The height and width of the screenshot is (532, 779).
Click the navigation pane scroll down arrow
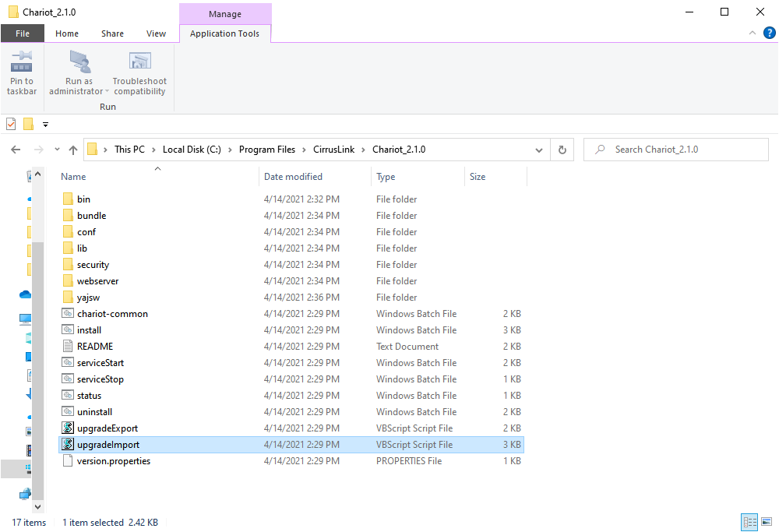37,506
